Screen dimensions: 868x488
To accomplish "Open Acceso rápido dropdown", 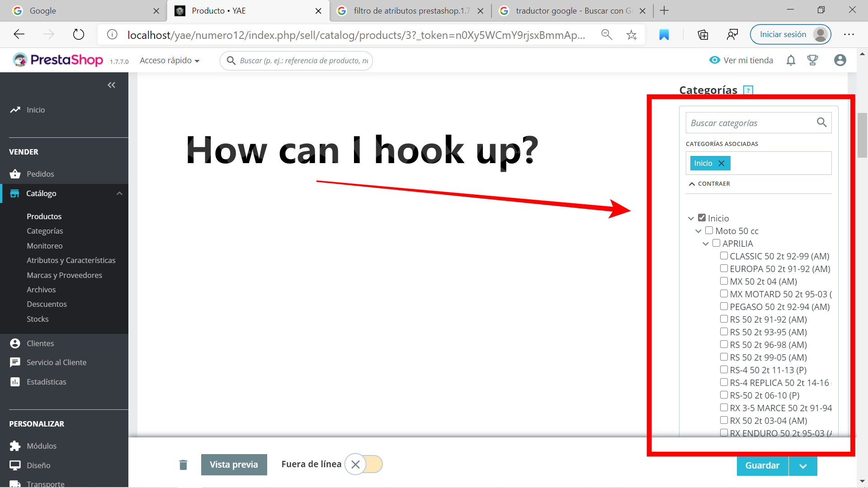I will [170, 61].
